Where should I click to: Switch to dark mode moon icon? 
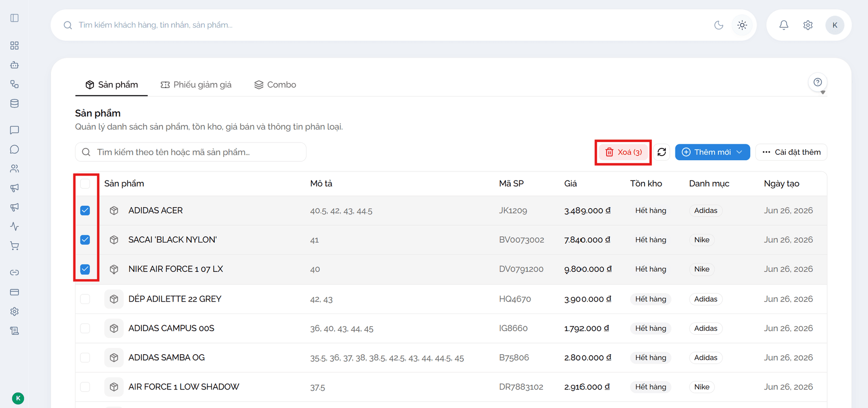(x=719, y=25)
